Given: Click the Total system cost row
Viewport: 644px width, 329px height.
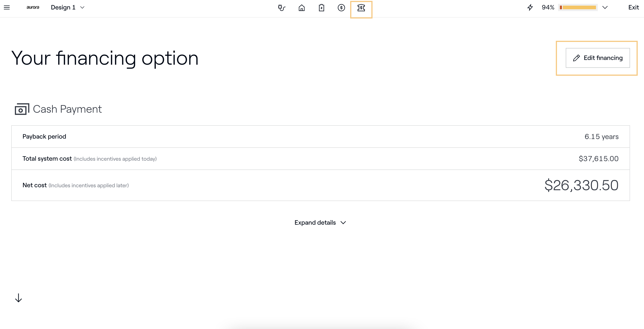Looking at the screenshot, I should click(x=320, y=159).
